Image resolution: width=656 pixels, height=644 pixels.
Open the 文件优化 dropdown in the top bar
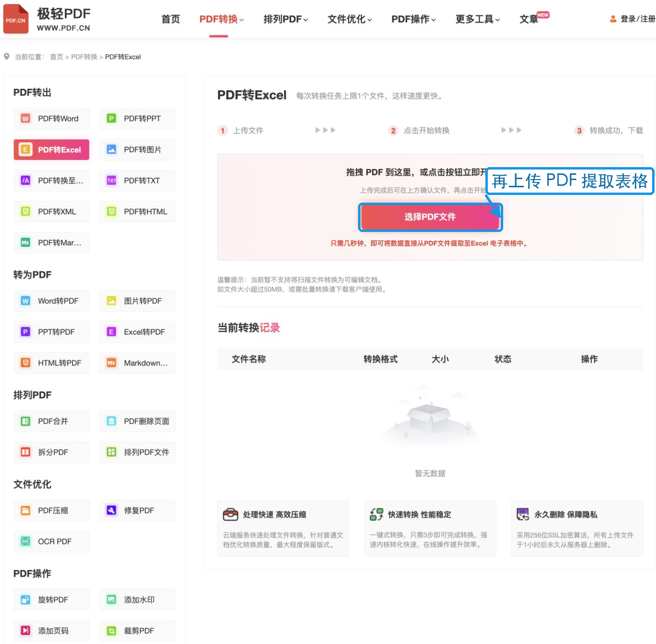pos(349,19)
